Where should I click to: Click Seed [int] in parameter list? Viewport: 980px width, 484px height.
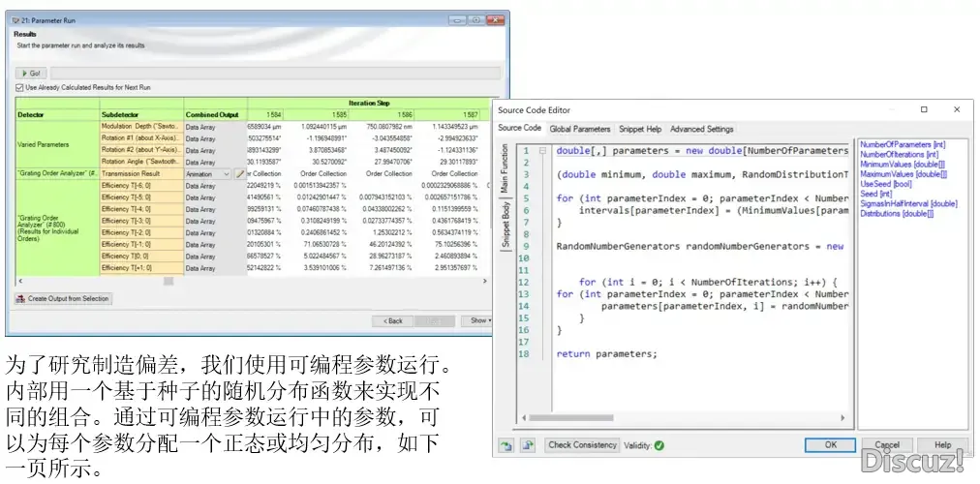(x=875, y=195)
